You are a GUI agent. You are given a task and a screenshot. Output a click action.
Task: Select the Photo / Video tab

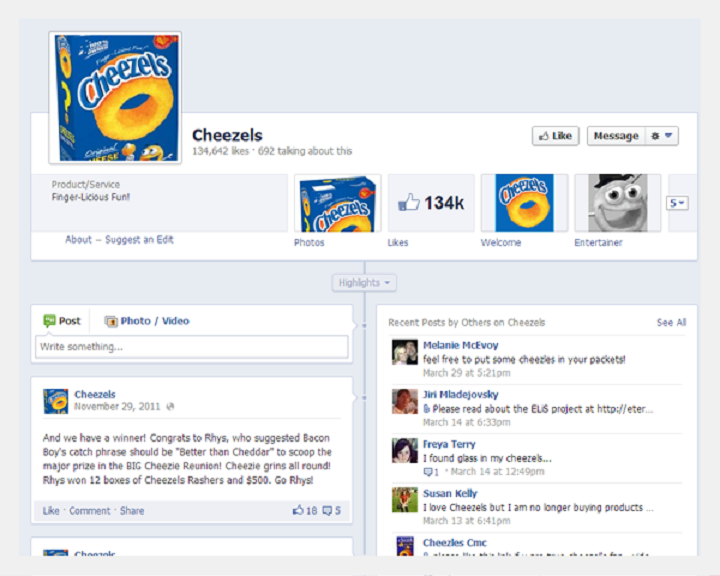[x=147, y=321]
